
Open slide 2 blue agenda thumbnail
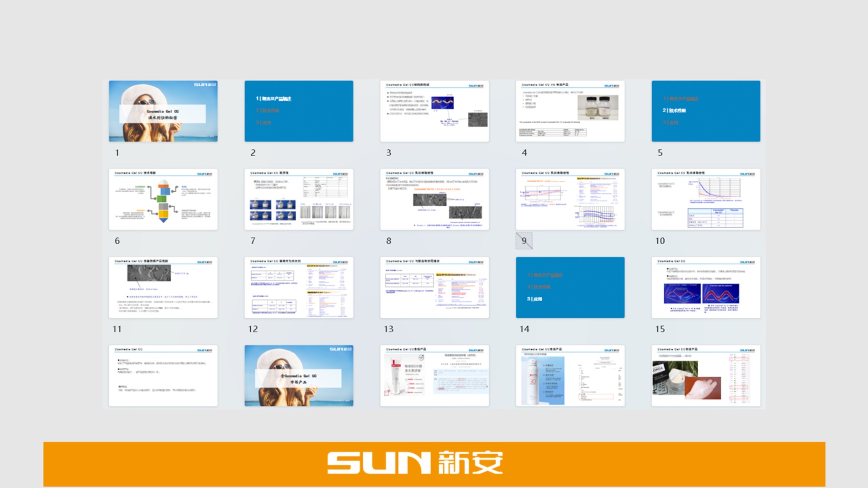point(299,111)
